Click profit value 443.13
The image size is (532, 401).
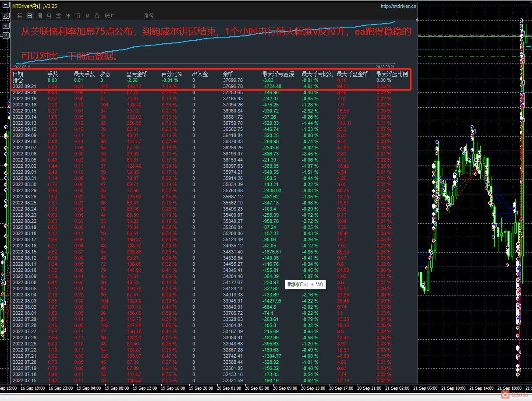point(134,87)
